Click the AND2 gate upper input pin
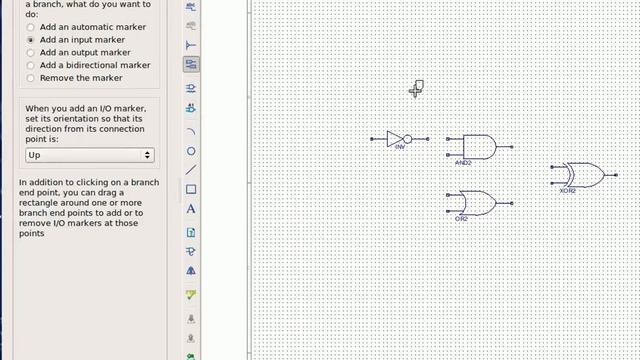Viewport: 640px width, 360px height. pos(448,139)
